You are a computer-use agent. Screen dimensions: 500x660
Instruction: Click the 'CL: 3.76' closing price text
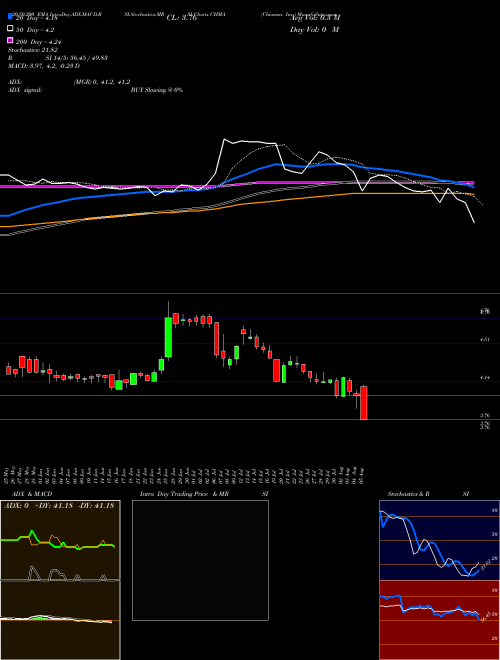[182, 18]
